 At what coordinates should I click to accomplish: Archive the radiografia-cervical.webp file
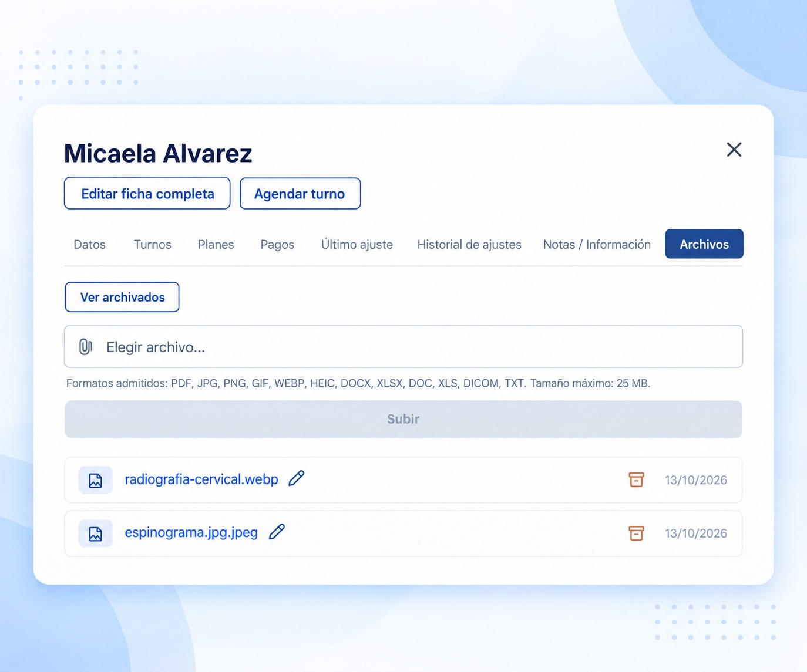[636, 479]
